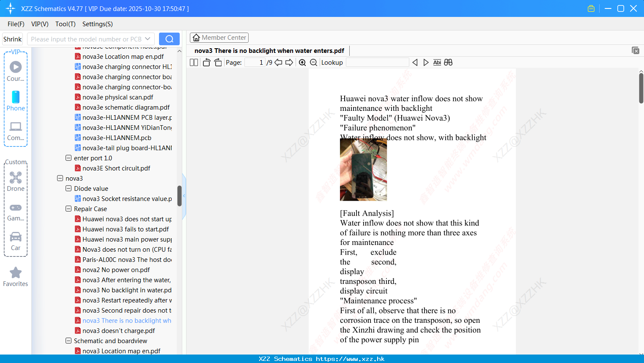Collapse the left panel via splitter handle
644x363 pixels.
184,195
